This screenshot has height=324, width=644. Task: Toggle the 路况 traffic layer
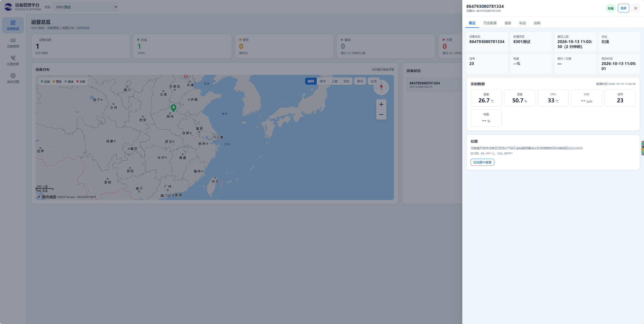pos(360,81)
